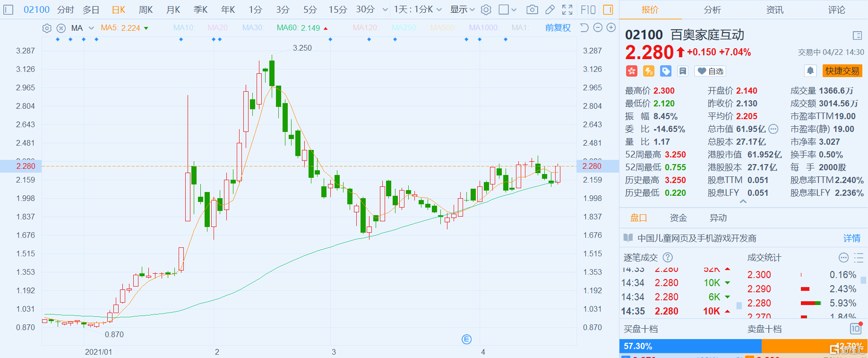Enter fullscreen chart mode

tap(567, 9)
